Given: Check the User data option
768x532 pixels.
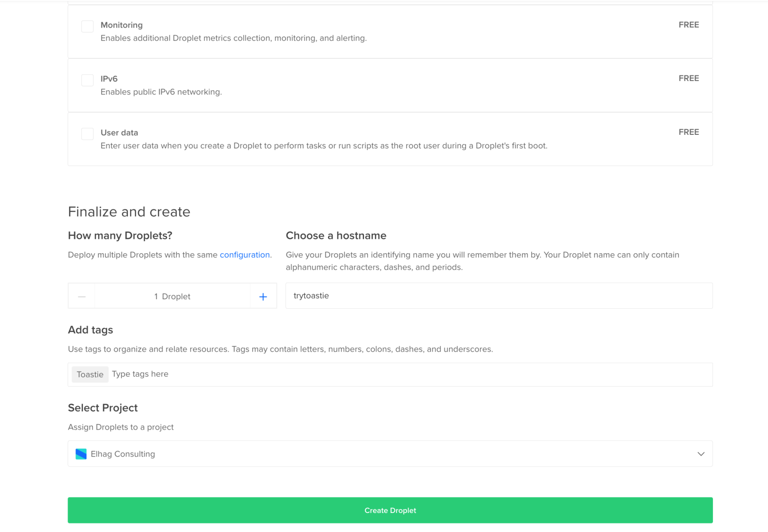Looking at the screenshot, I should pyautogui.click(x=87, y=134).
